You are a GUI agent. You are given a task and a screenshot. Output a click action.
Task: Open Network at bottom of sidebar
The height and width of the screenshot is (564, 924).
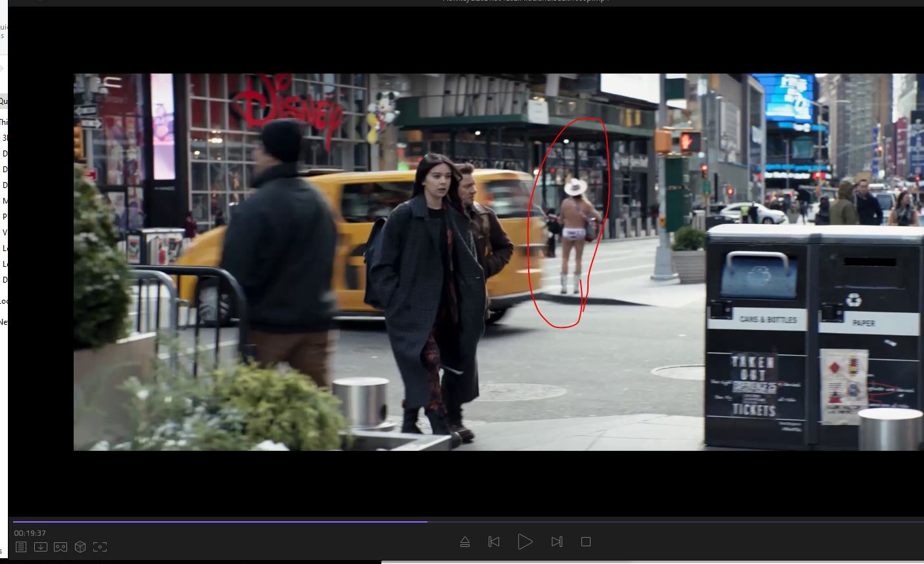pos(3,322)
